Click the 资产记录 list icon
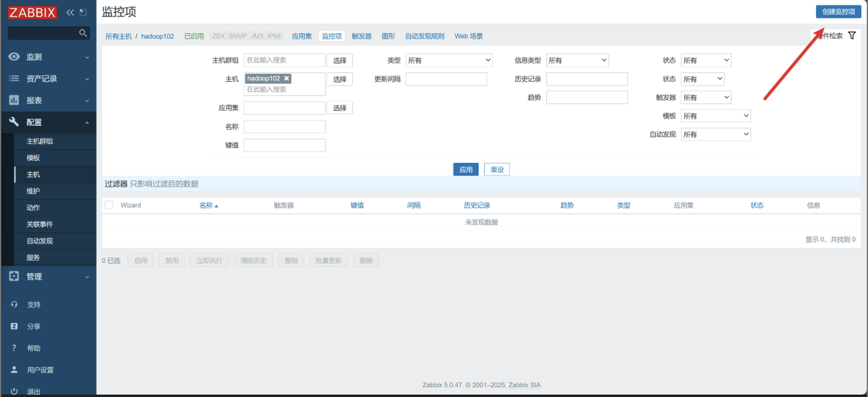The image size is (868, 397). (x=14, y=78)
